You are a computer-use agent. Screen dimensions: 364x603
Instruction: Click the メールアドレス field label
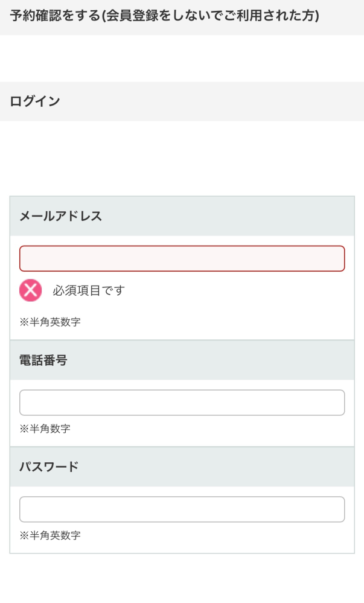pos(59,216)
